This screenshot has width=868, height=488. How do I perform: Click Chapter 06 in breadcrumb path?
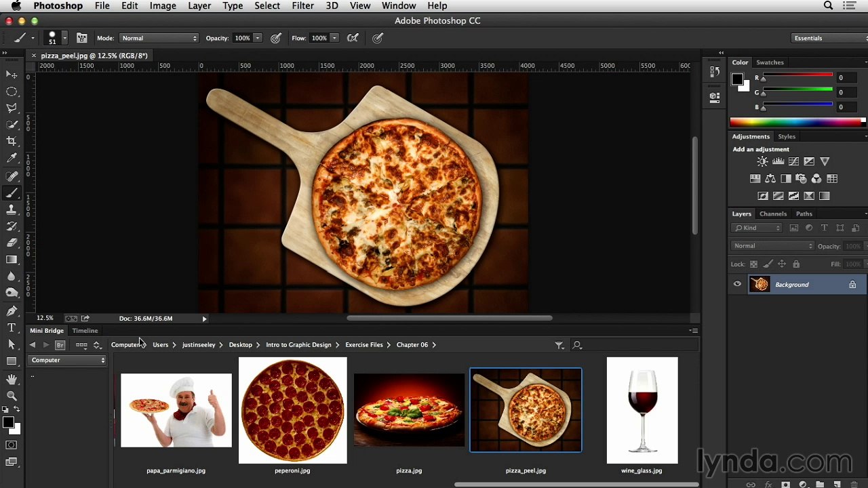(x=412, y=345)
